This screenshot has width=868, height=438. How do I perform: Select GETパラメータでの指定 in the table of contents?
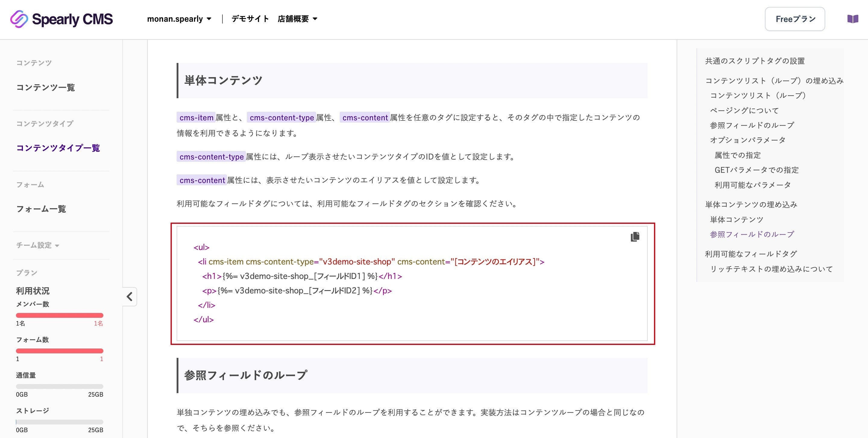coord(756,170)
